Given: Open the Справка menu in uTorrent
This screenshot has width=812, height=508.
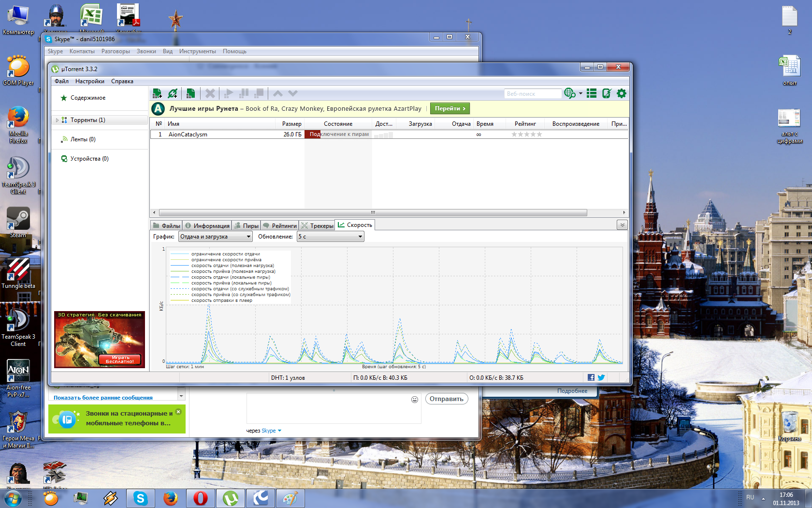Looking at the screenshot, I should [x=122, y=81].
